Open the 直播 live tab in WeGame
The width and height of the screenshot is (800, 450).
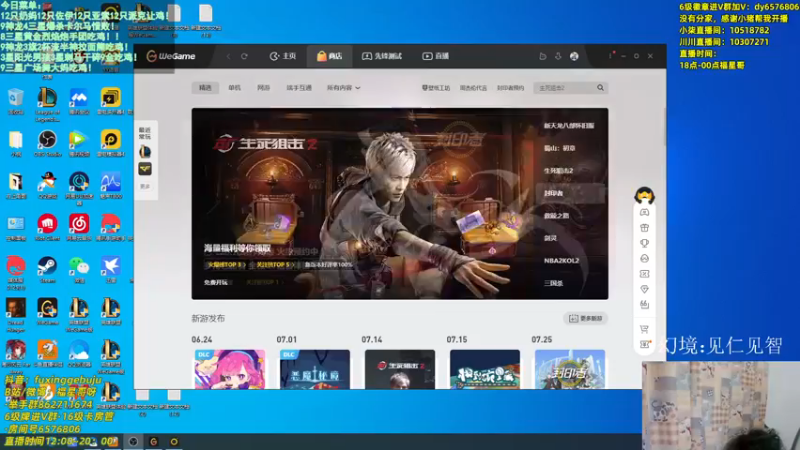[x=436, y=56]
